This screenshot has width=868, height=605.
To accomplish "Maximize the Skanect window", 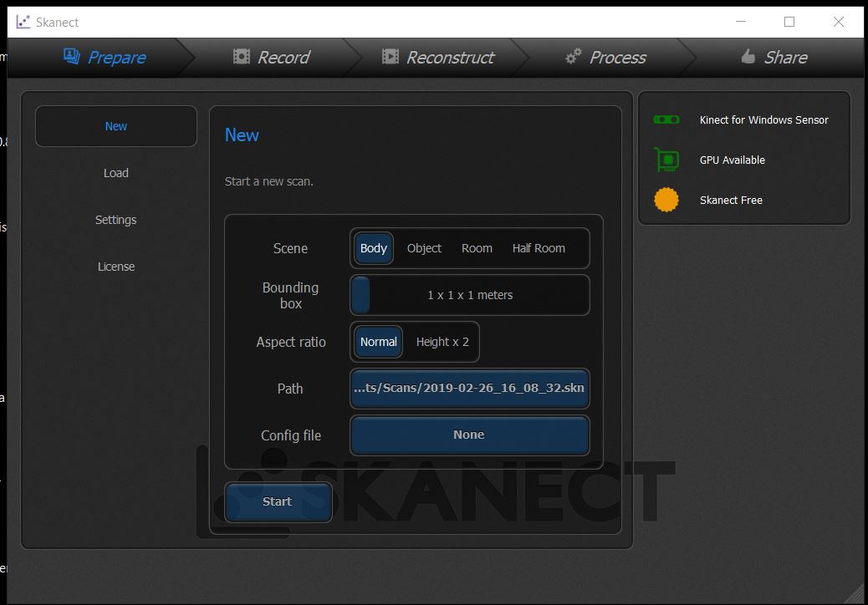I will (x=789, y=22).
